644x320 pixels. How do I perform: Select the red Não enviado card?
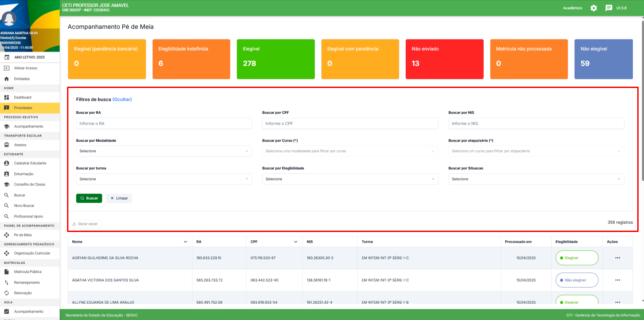coord(444,59)
